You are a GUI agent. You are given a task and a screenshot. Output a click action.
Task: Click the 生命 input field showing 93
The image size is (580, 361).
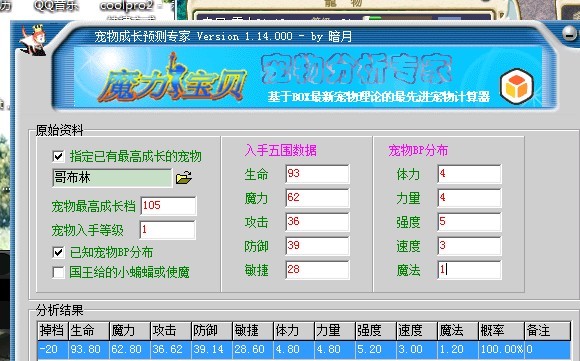317,174
